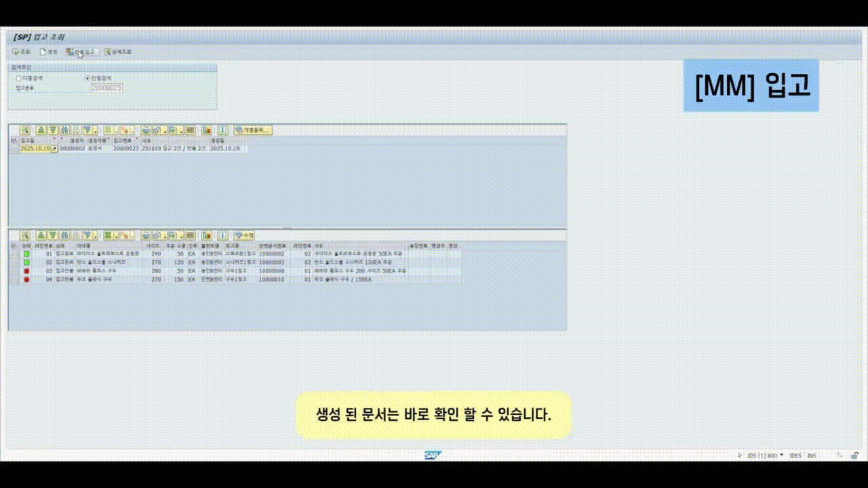Open the detail magnifier icon in upper grid toolbar
This screenshot has width=868, height=488.
click(x=25, y=130)
